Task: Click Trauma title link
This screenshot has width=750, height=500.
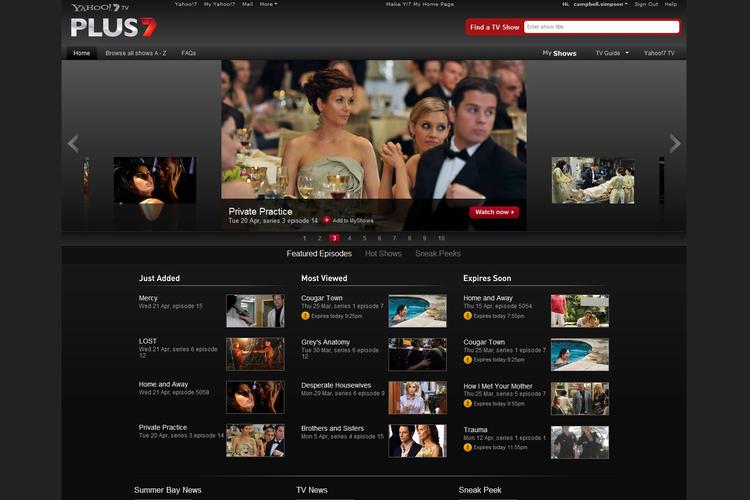Action: 475,430
